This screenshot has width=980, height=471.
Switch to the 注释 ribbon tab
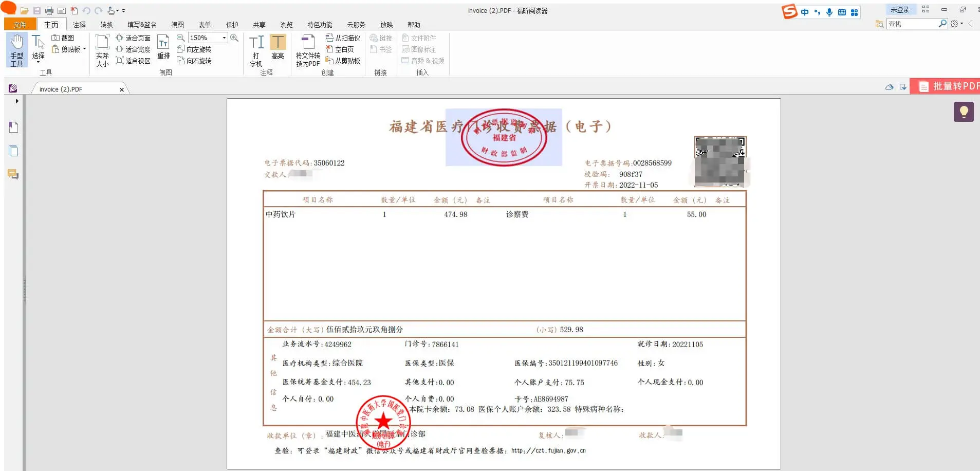(x=79, y=25)
